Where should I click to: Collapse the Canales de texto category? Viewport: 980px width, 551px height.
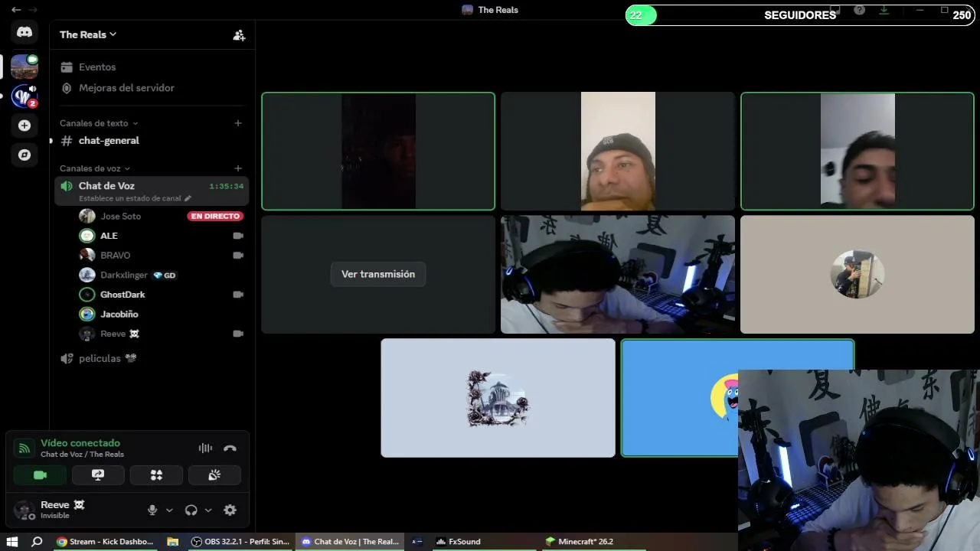tap(99, 123)
